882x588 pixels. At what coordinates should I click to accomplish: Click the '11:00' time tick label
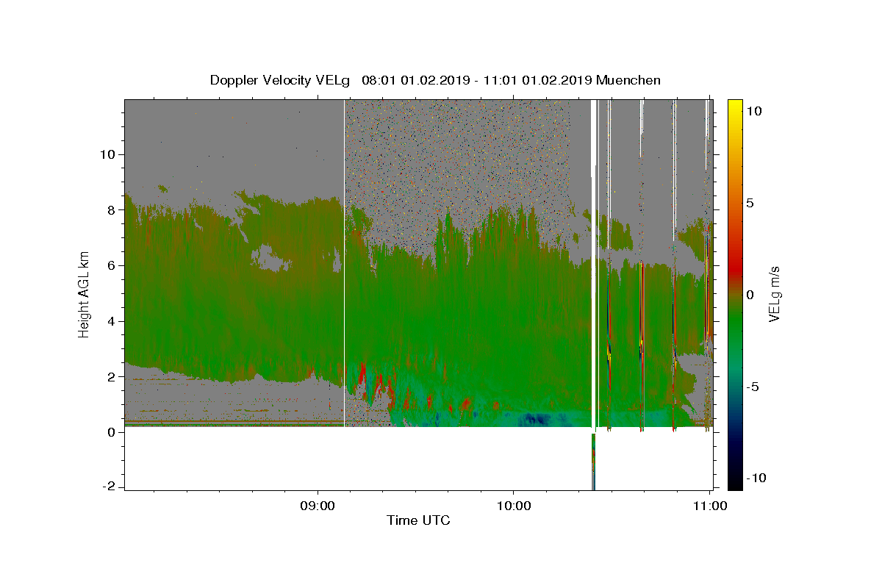[709, 506]
